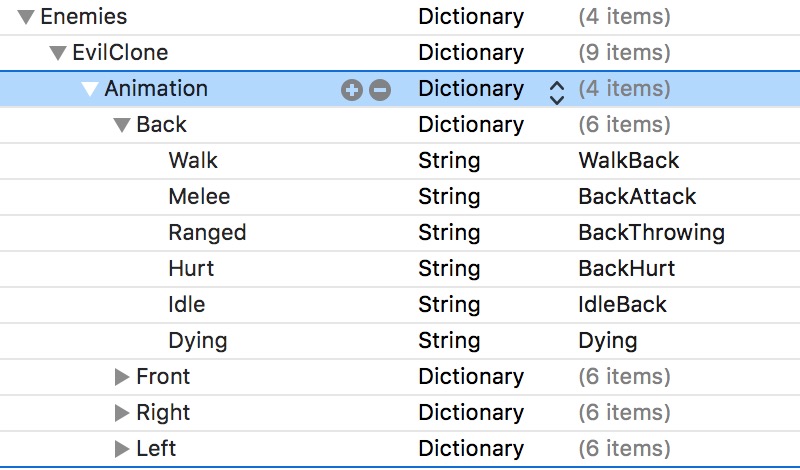
Task: Click the minus icon on Animation row
Action: [x=379, y=90]
